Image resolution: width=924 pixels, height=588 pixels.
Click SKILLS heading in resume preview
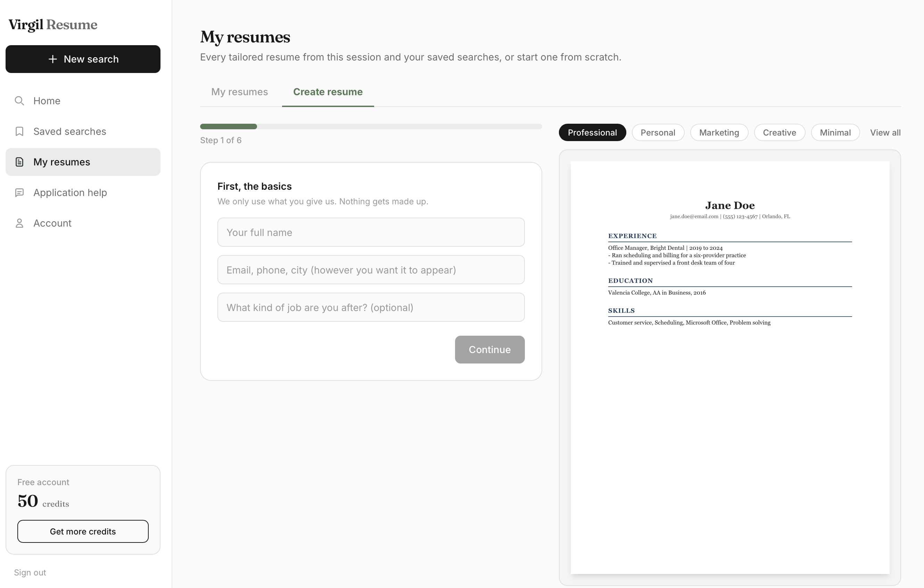click(x=621, y=310)
